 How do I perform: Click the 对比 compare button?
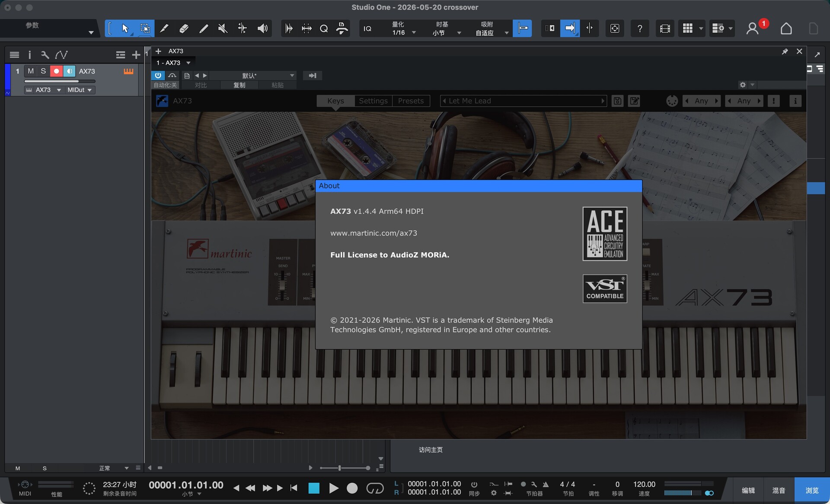tap(201, 85)
